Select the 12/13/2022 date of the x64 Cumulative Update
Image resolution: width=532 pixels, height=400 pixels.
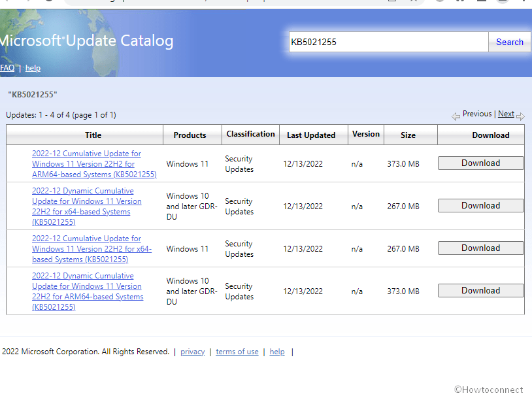(303, 248)
